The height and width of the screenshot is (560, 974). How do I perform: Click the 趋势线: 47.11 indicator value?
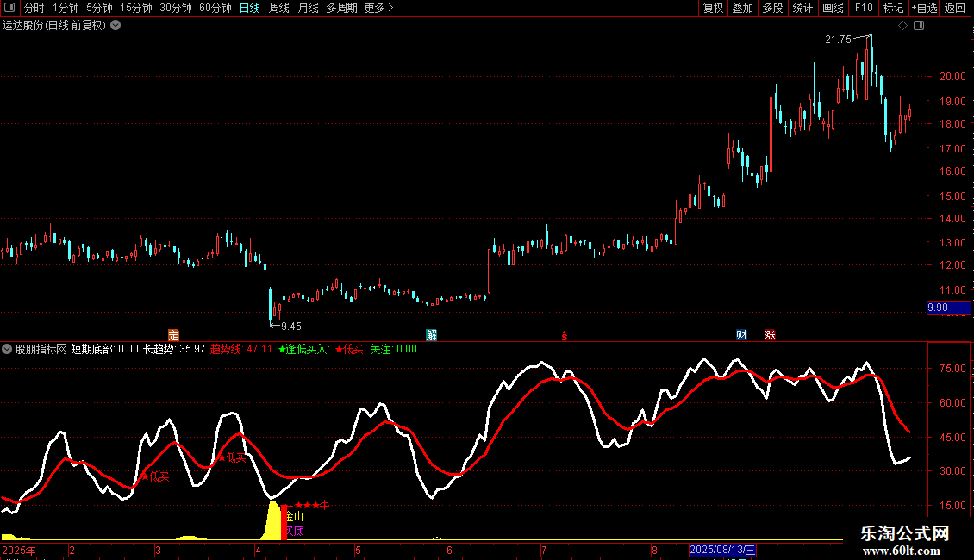[x=241, y=349]
